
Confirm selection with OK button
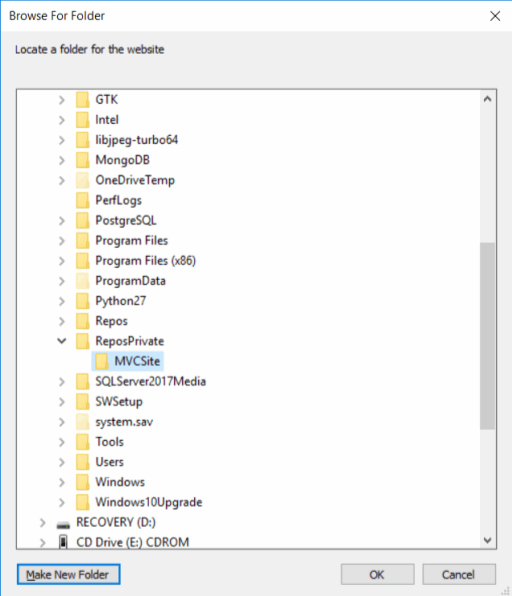point(377,574)
